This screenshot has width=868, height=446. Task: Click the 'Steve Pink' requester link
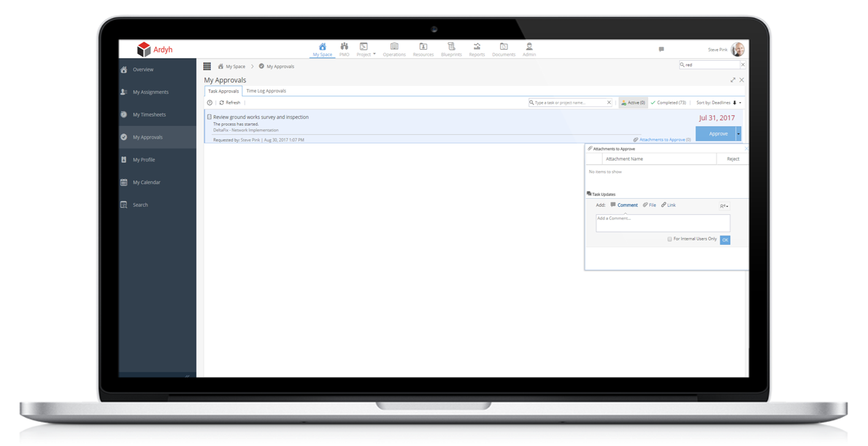click(x=250, y=140)
